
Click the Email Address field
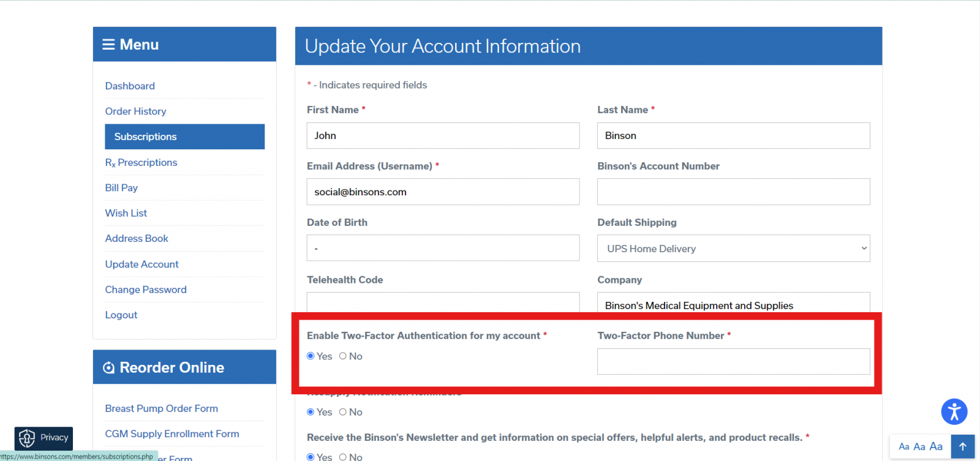pos(443,192)
